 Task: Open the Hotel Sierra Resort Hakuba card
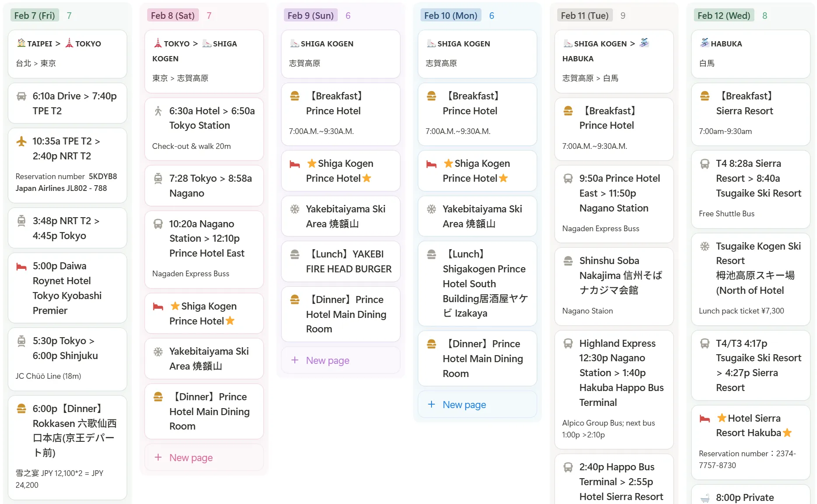pyautogui.click(x=750, y=441)
